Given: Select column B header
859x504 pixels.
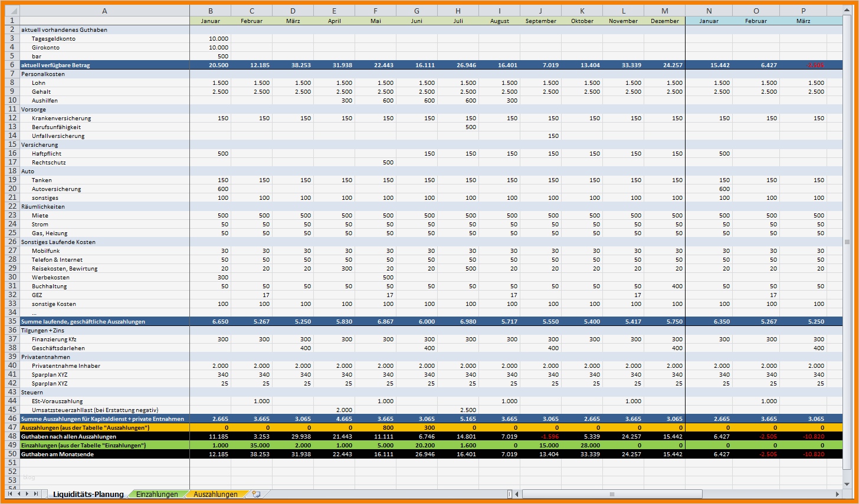Looking at the screenshot, I should coord(210,11).
